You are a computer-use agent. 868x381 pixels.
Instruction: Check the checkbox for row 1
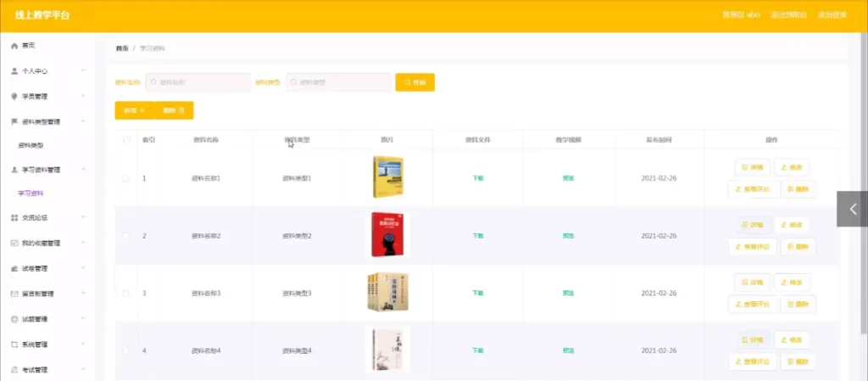[x=127, y=178]
